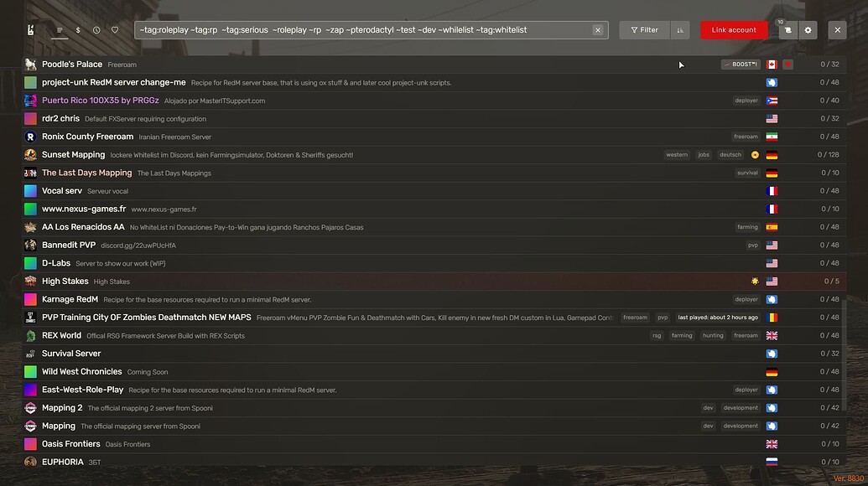Click the dev tag on Mapping row

click(x=708, y=426)
